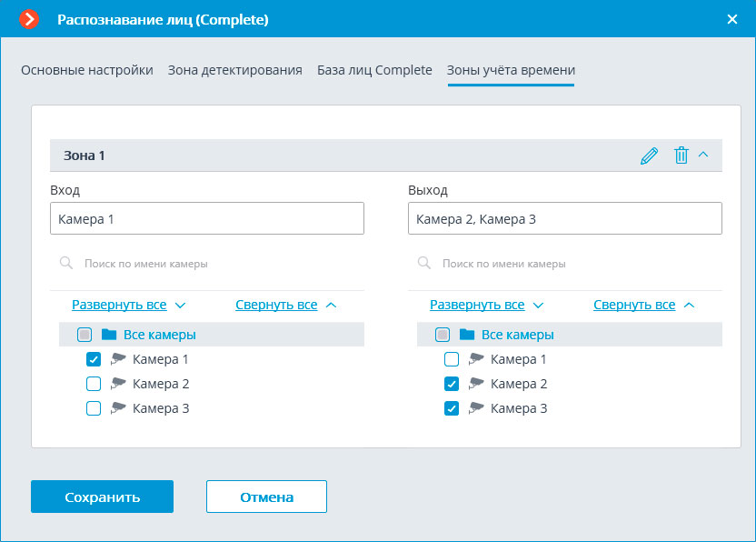Click the search magnifier icon under Выход
Screen dimensions: 756x542
pos(424,263)
